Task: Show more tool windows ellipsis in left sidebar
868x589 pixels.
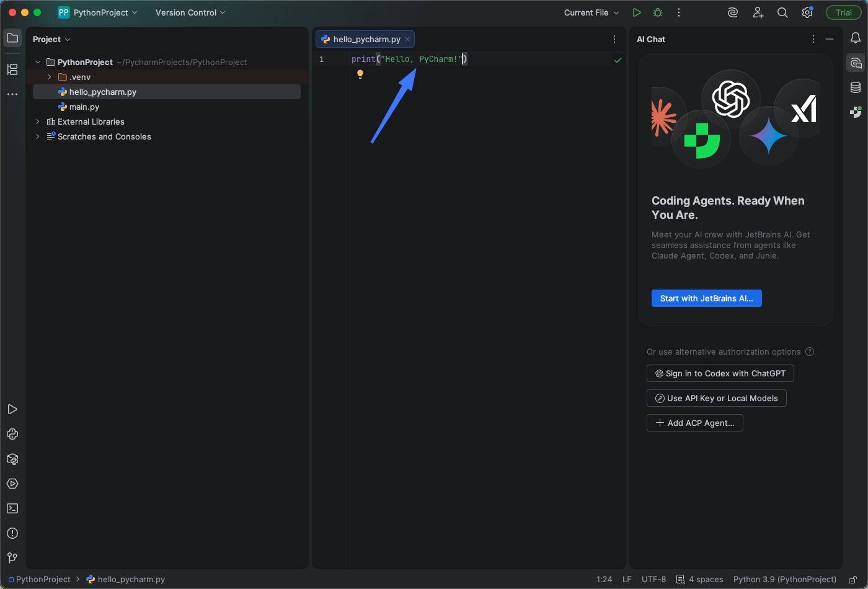Action: 12,94
